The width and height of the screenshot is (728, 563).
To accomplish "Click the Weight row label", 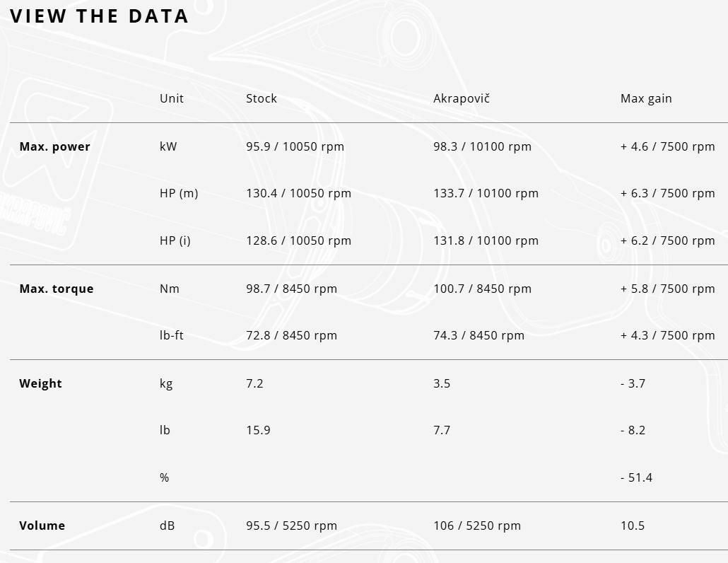I will click(x=40, y=383).
